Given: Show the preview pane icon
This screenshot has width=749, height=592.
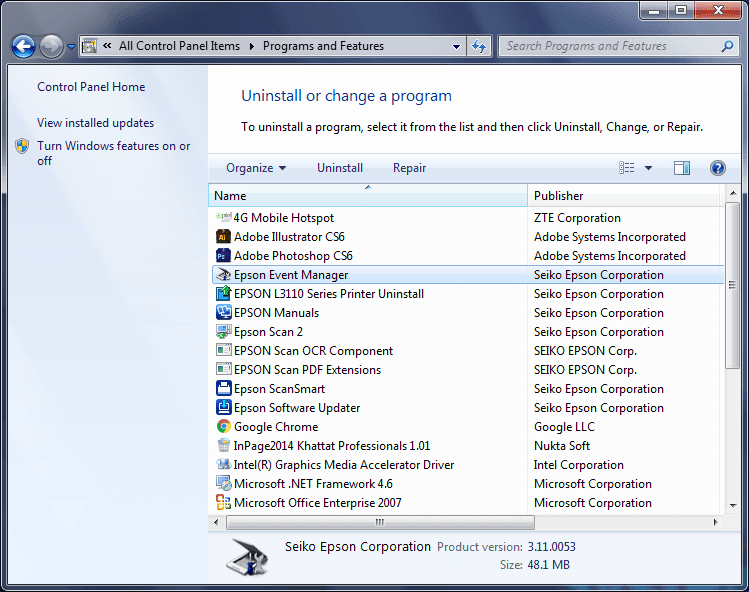Looking at the screenshot, I should coord(682,168).
